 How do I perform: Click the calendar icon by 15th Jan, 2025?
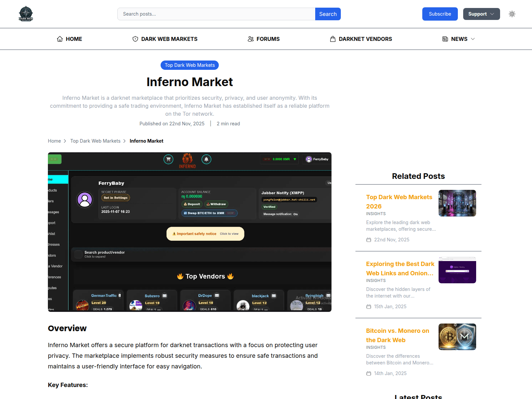tap(369, 307)
